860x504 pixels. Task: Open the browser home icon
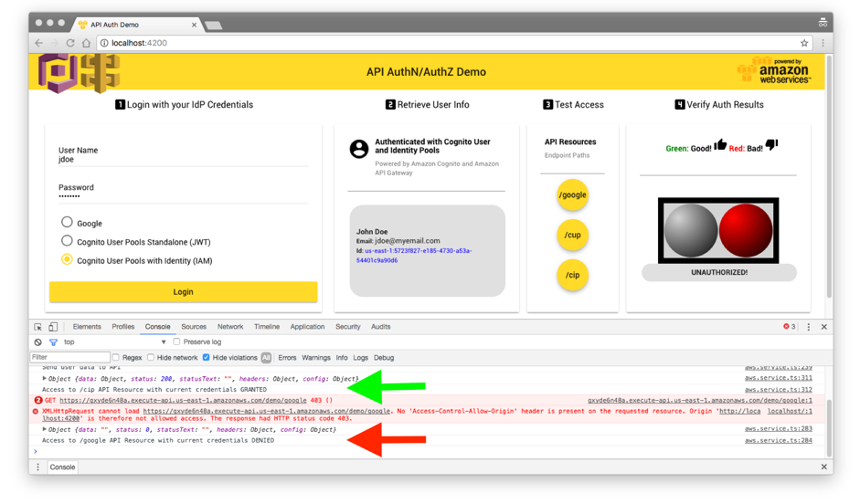[x=86, y=43]
